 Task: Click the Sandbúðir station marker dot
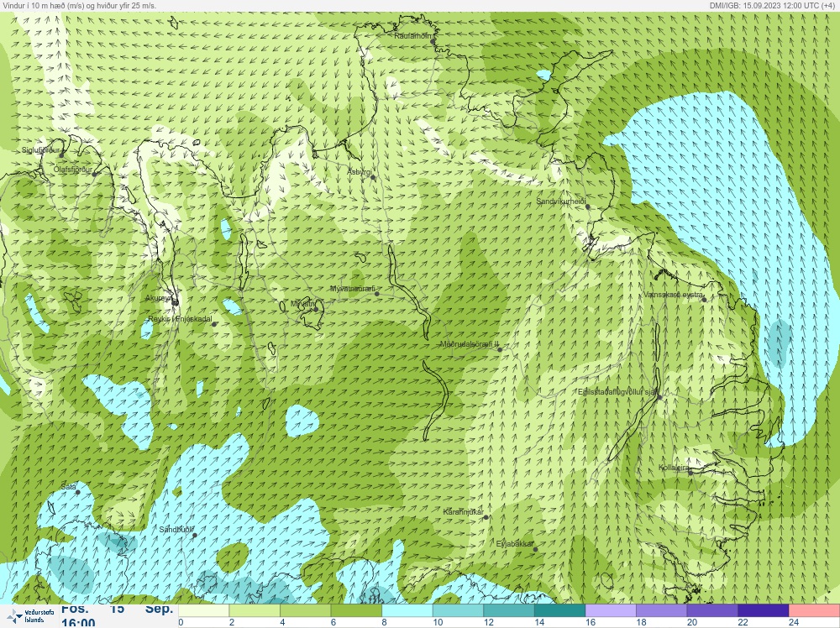(195, 535)
